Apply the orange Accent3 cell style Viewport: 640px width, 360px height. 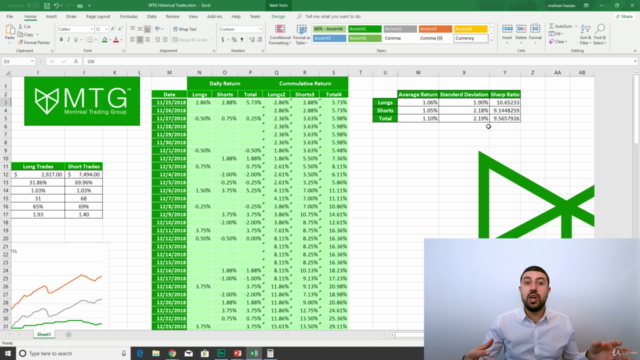coord(435,29)
